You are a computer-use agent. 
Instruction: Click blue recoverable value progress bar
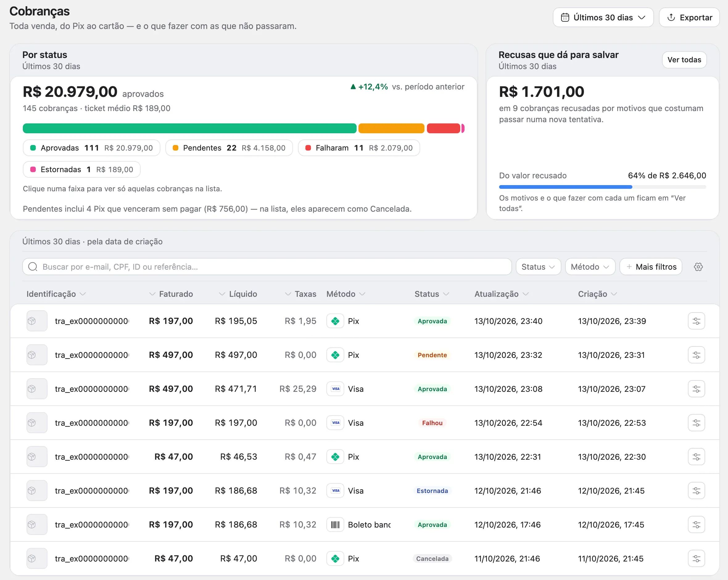(565, 187)
